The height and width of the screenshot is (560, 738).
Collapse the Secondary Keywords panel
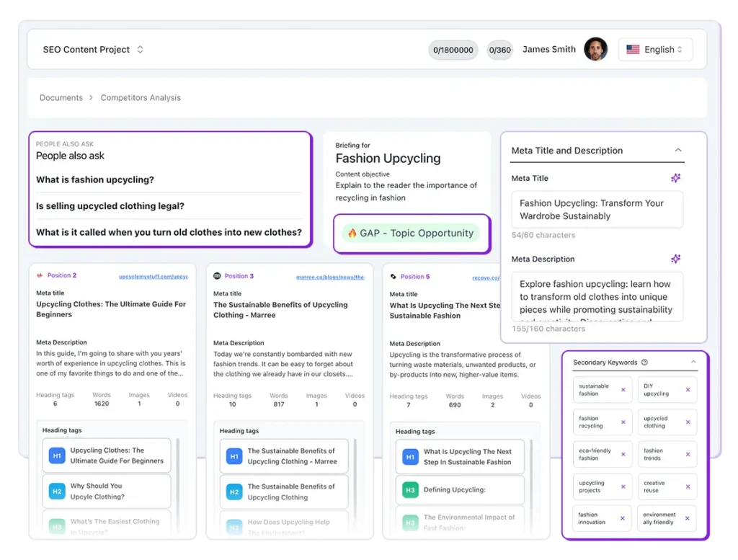pos(693,363)
